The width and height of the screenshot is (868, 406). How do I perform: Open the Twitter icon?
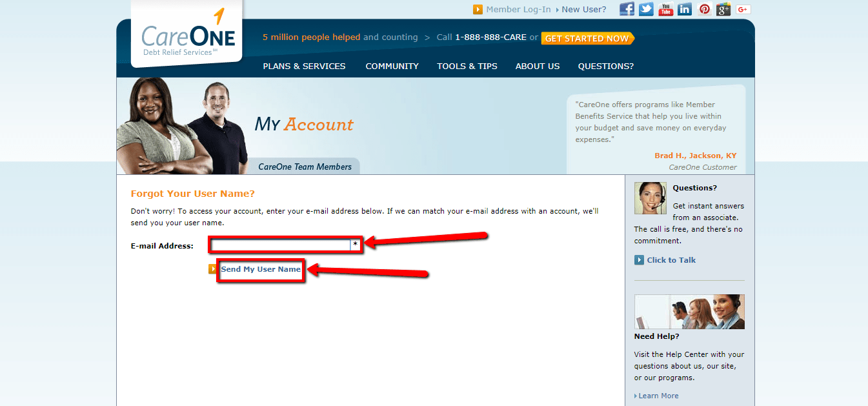click(645, 9)
